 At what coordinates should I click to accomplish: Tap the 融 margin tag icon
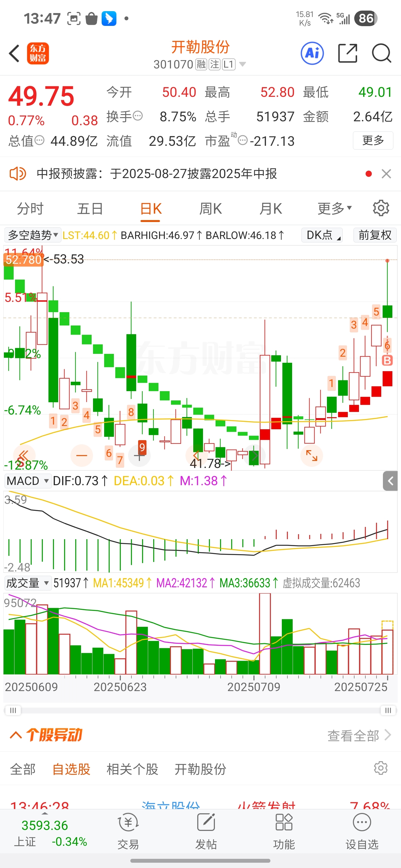[201, 64]
